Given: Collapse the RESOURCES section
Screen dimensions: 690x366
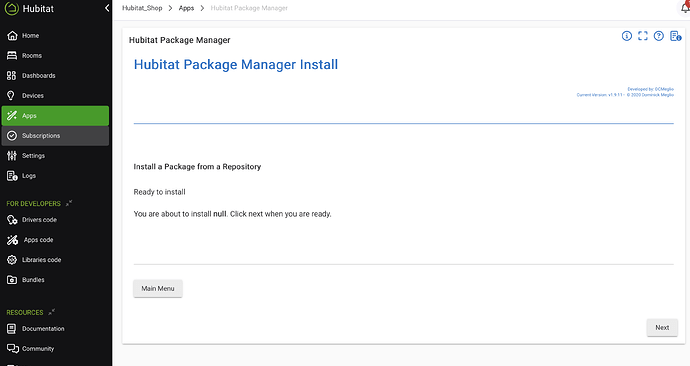Looking at the screenshot, I should point(51,312).
